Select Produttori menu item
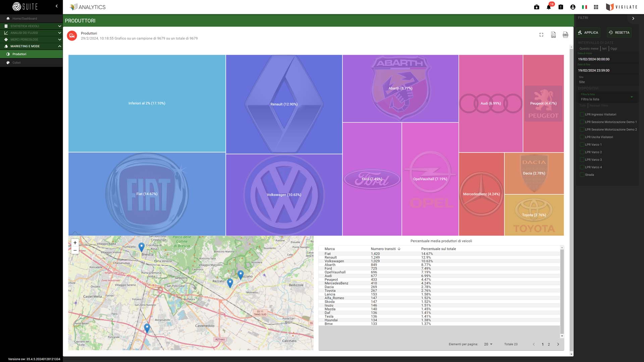This screenshot has height=362, width=644. (x=31, y=54)
